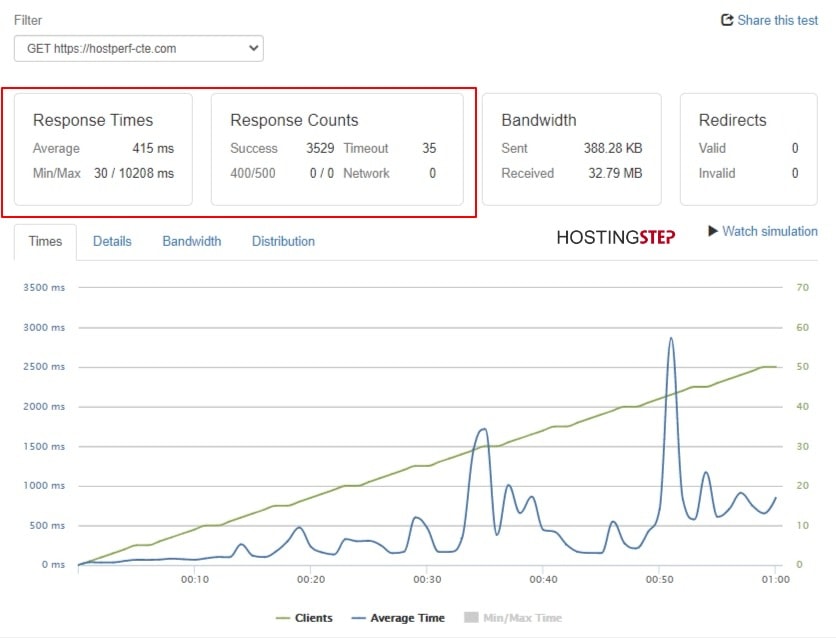Open the GET request filter dropdown

[139, 49]
